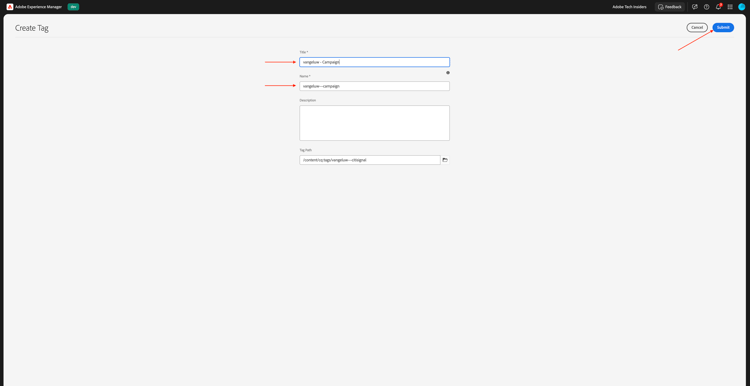Submit the new tag

(723, 27)
